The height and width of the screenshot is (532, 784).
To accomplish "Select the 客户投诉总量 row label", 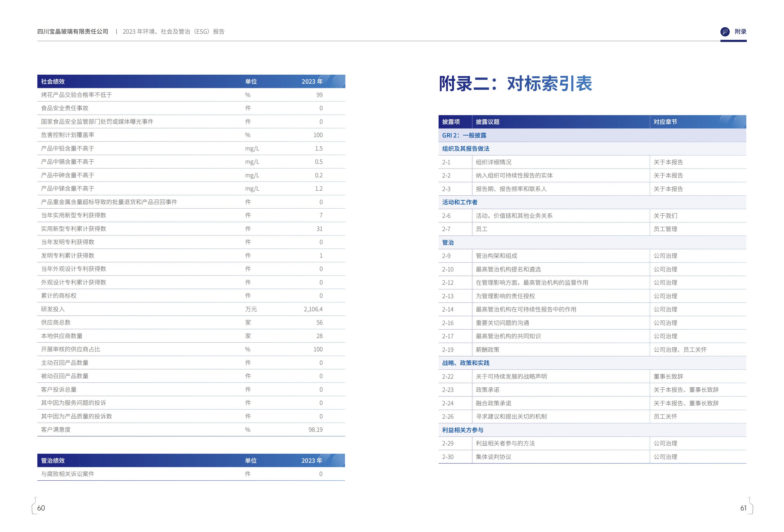I will (59, 390).
